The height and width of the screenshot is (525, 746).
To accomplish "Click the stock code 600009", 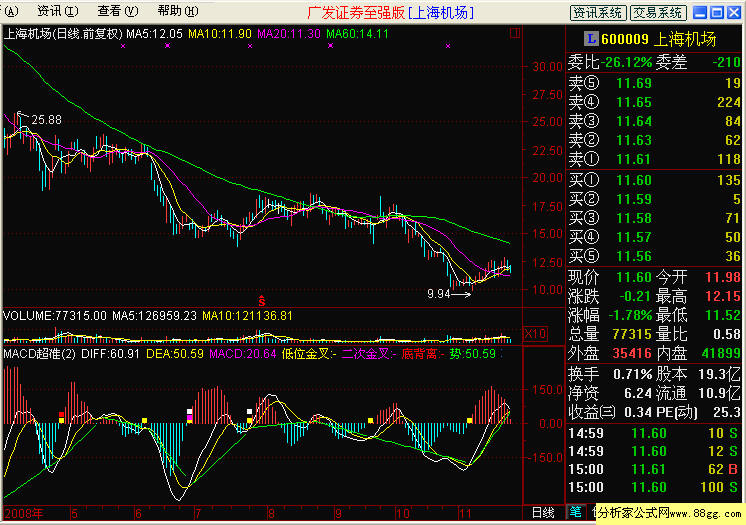I will click(x=625, y=39).
